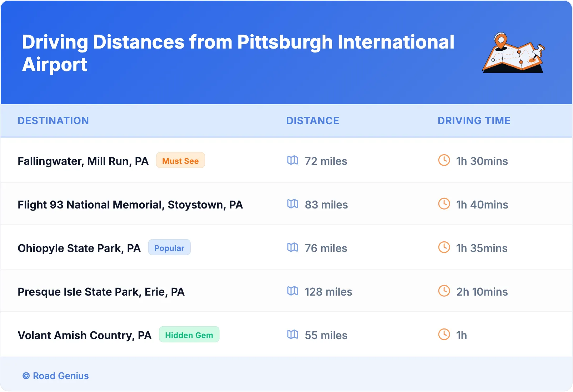Click the 76 miles distance value
The image size is (573, 392).
pos(326,248)
